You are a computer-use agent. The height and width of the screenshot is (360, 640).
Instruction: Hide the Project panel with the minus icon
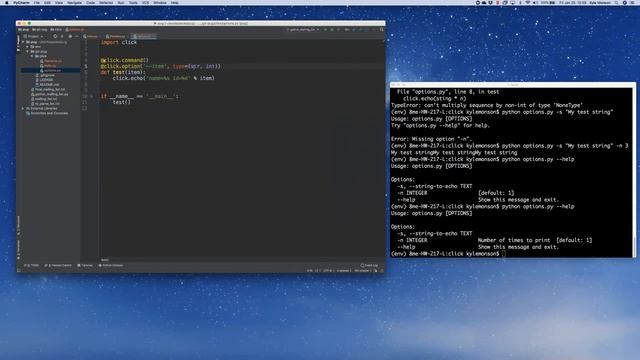tap(76, 36)
